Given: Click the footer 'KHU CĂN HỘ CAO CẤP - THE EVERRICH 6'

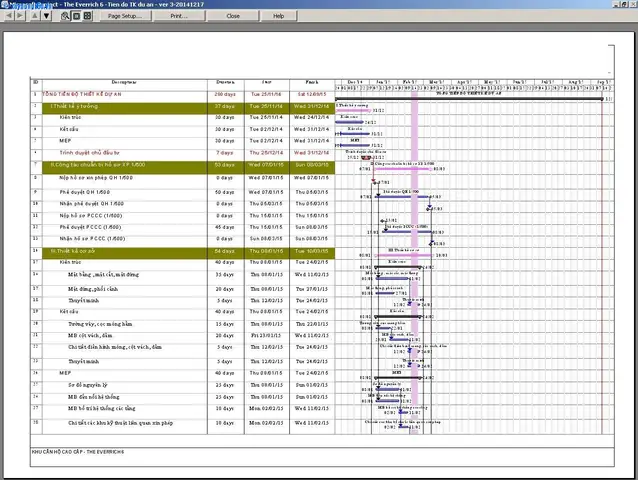Looking at the screenshot, I should (x=78, y=452).
